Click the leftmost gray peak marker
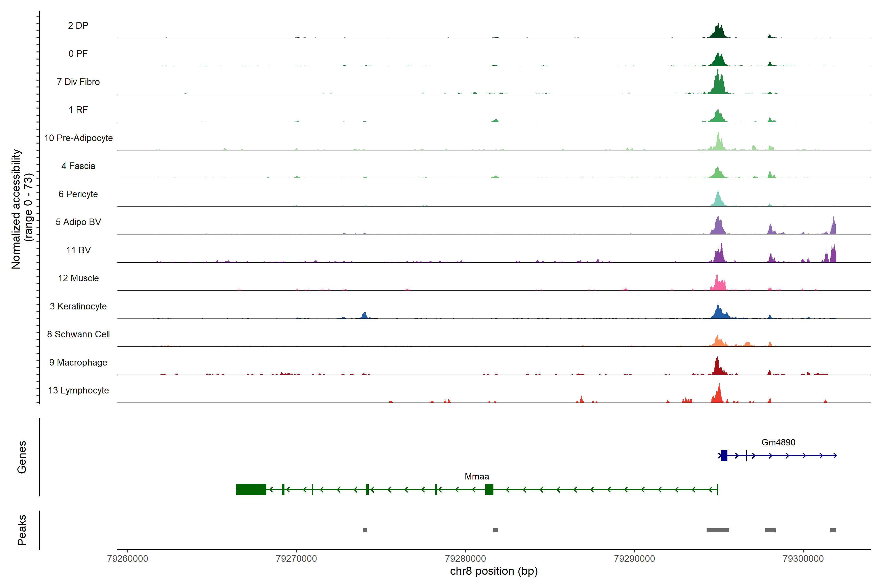 365,530
